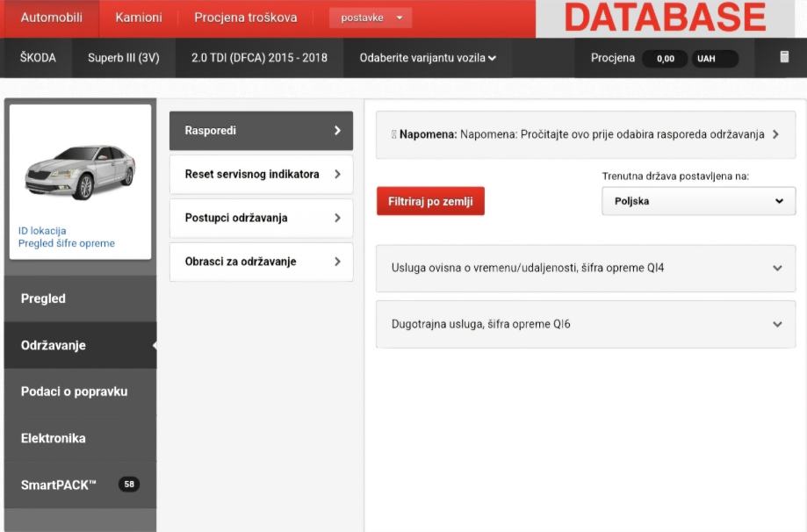Open Procjena troškova tab
807x532 pixels.
point(246,18)
